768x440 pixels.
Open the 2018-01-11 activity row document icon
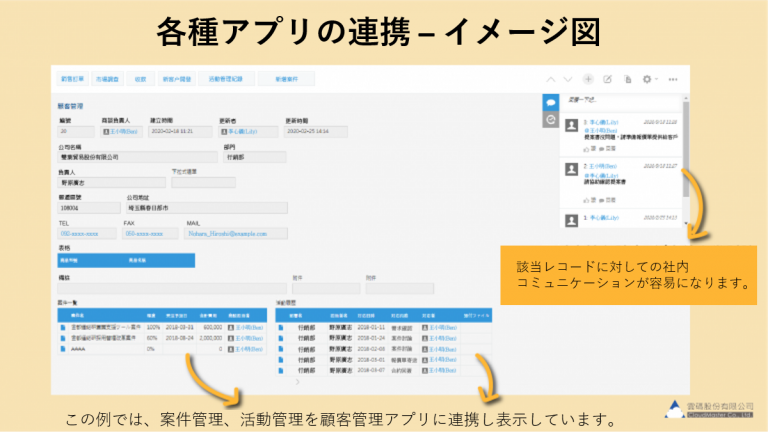pos(280,326)
